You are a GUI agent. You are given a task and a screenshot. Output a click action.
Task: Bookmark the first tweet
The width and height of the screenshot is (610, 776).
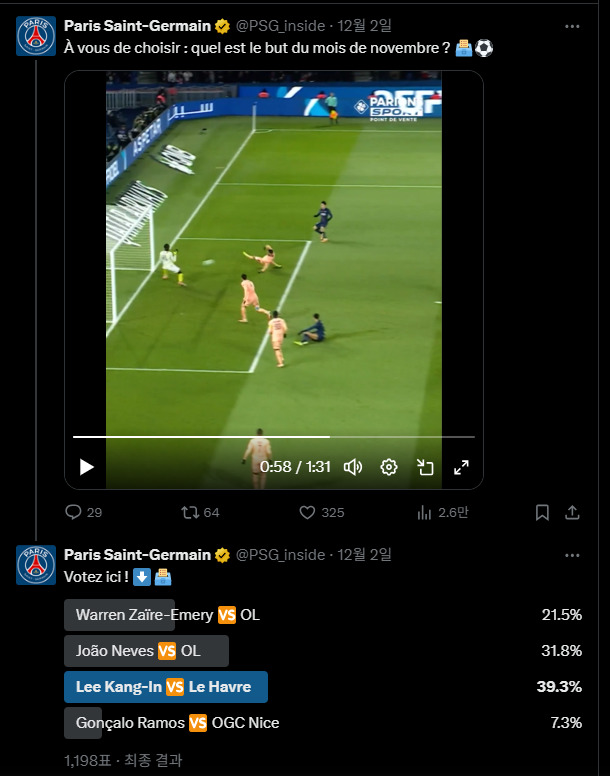[x=542, y=512]
